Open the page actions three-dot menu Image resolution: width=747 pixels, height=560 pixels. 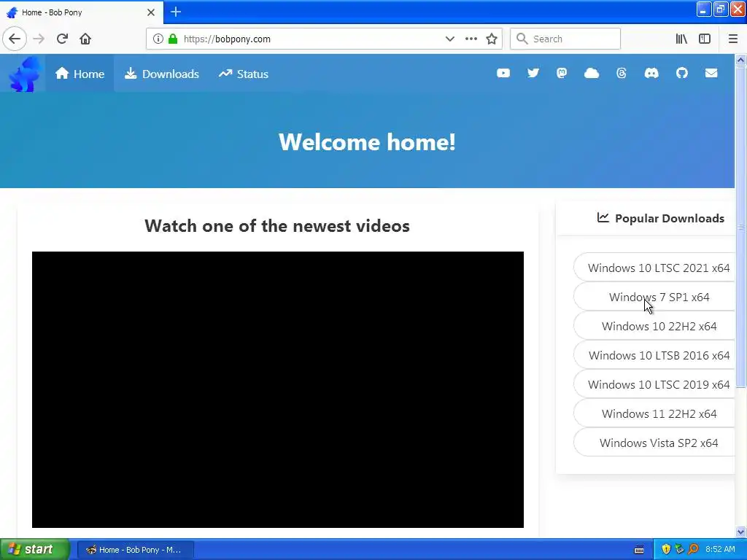tap(471, 39)
